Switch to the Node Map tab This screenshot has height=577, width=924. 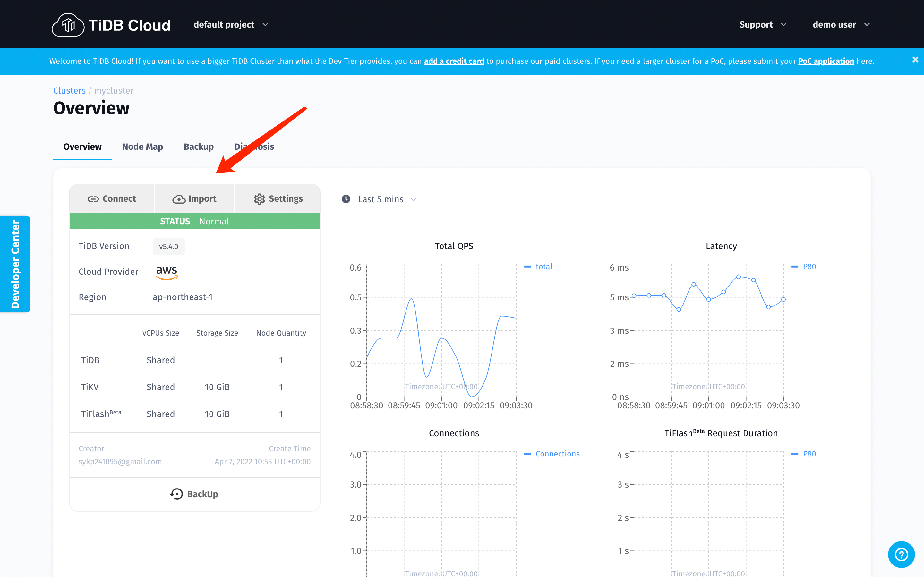[142, 146]
